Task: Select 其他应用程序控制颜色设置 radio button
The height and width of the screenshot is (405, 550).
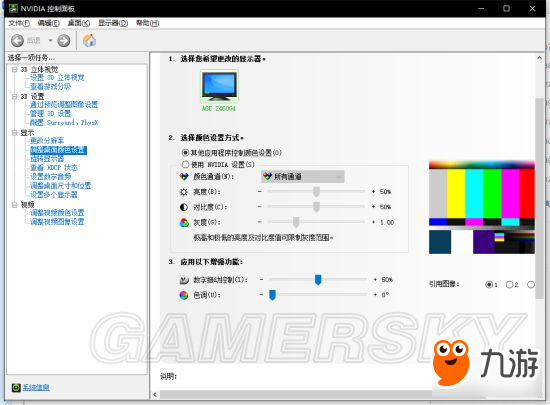Action: tap(186, 153)
